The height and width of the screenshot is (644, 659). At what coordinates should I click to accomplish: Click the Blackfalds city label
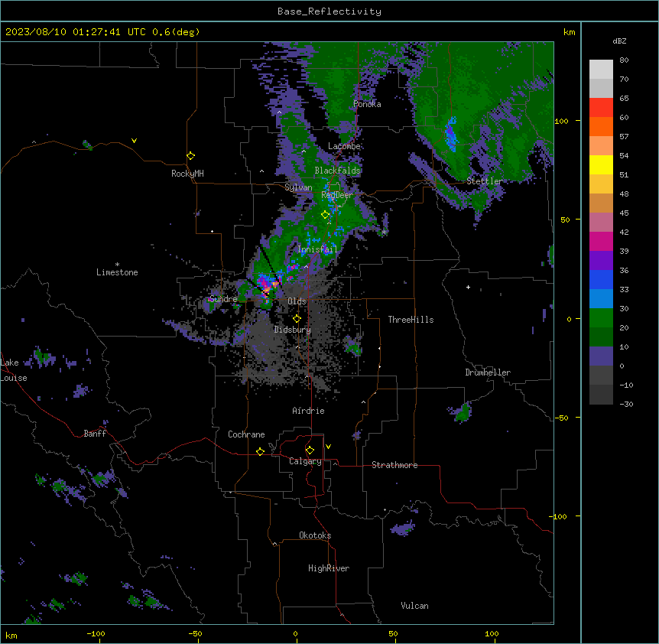(x=337, y=171)
